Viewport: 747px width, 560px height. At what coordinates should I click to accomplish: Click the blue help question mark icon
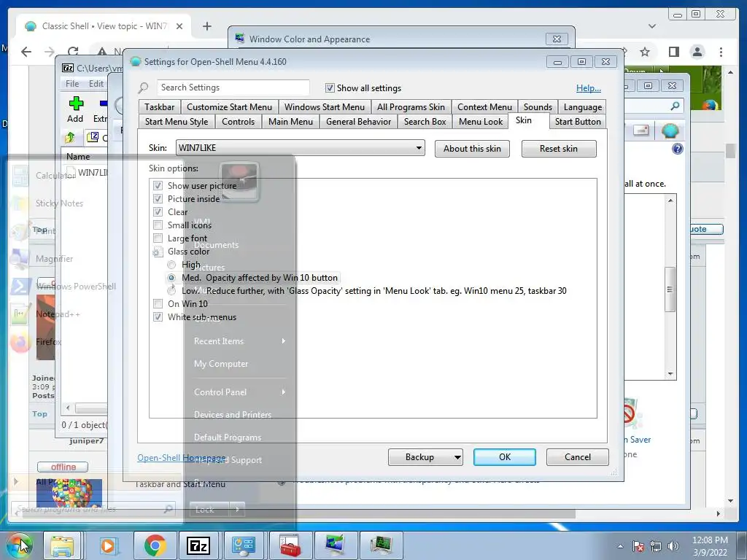pyautogui.click(x=678, y=149)
